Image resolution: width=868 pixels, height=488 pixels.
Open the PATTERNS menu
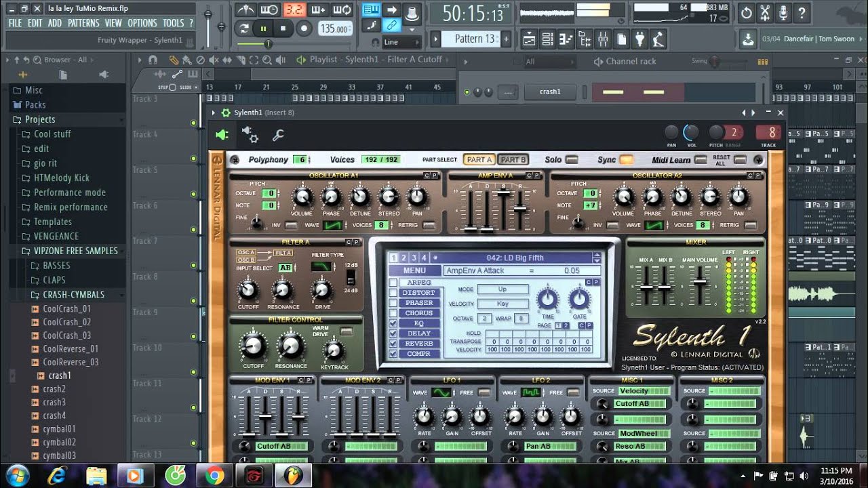[x=83, y=23]
